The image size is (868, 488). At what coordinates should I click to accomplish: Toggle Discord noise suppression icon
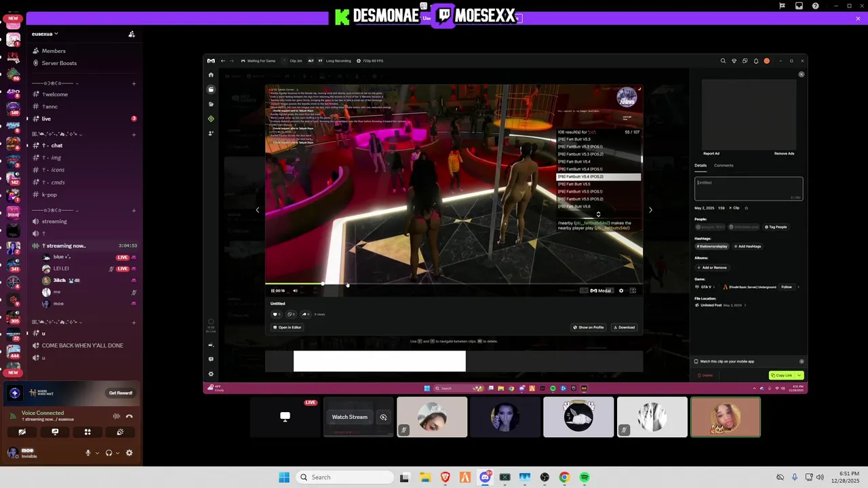click(x=116, y=416)
